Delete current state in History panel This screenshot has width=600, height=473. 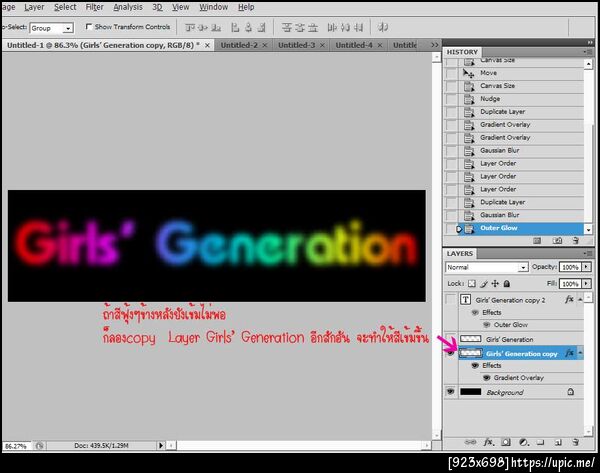[x=576, y=241]
